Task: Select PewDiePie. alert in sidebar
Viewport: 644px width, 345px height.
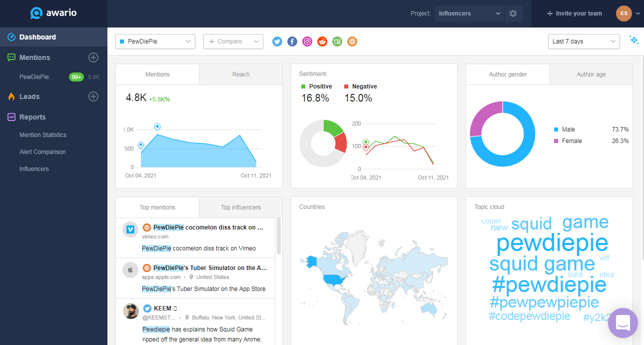Action: [34, 77]
